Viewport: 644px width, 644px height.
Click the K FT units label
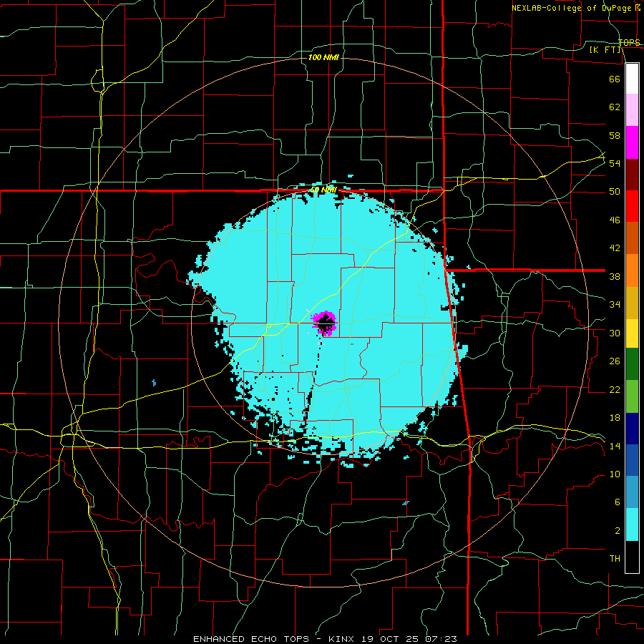(x=605, y=49)
